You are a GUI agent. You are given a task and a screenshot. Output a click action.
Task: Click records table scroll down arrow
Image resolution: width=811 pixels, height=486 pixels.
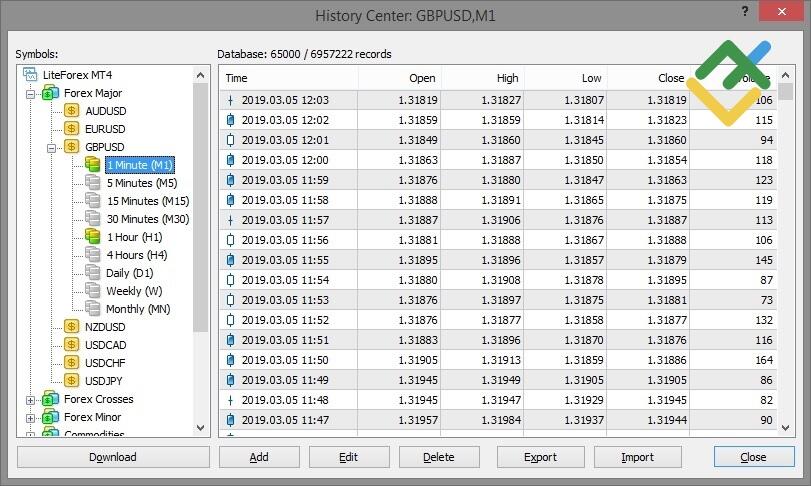pyautogui.click(x=786, y=428)
